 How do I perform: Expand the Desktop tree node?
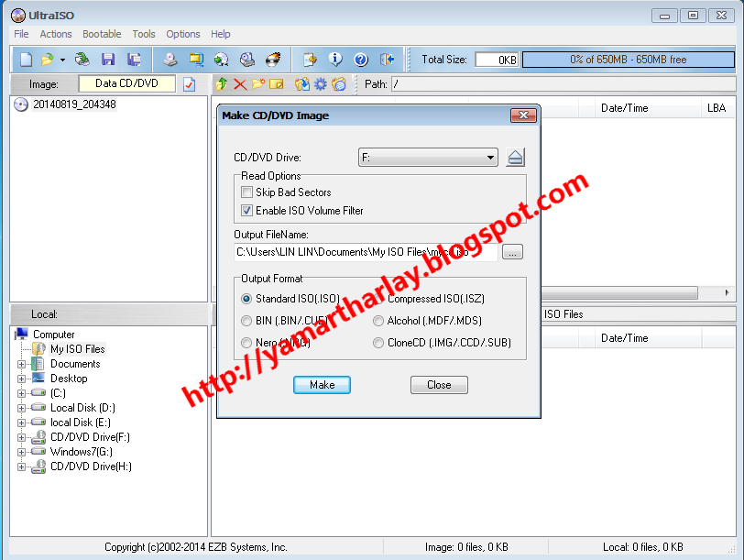(x=21, y=379)
